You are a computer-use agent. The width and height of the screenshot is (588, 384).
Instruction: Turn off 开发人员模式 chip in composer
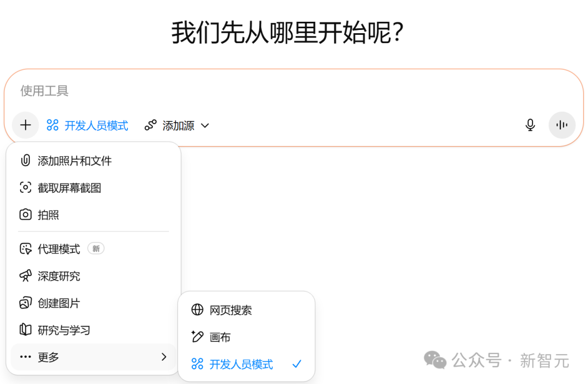88,126
